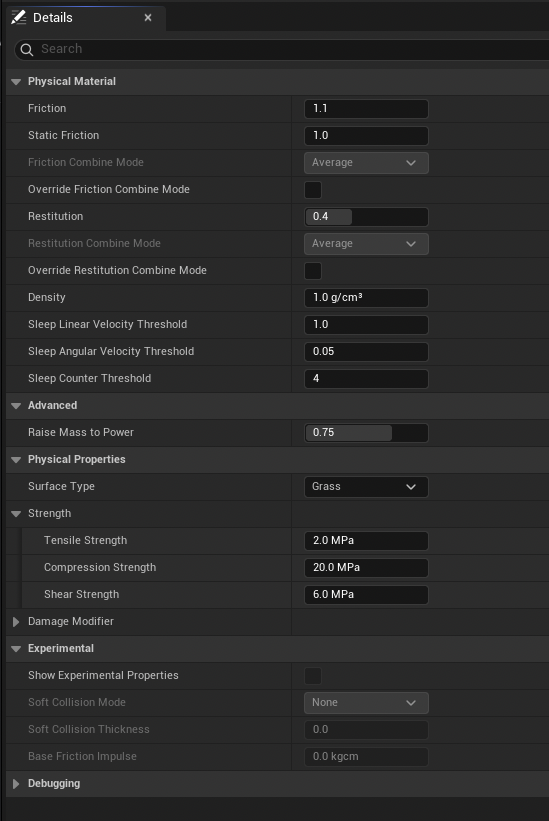Edit the Density value 1.0 g/cm³
Screen dimensions: 549x821
pyautogui.click(x=366, y=297)
